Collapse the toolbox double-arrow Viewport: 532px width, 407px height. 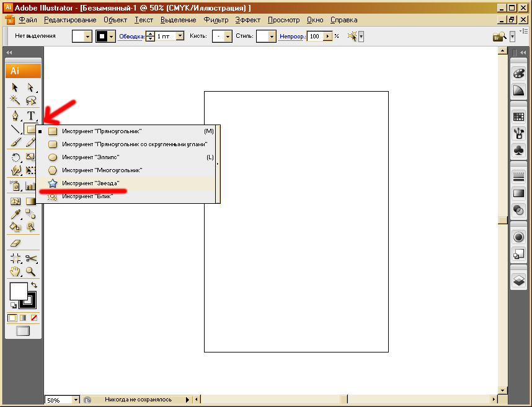(x=9, y=53)
